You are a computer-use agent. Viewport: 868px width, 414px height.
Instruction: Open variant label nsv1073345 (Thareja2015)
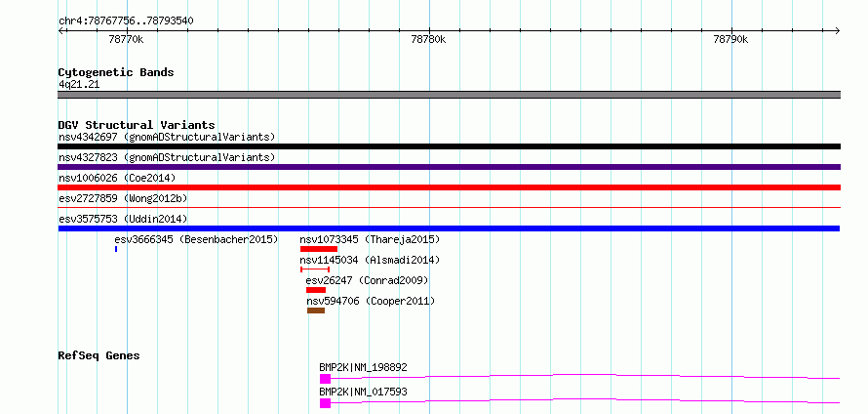370,239
